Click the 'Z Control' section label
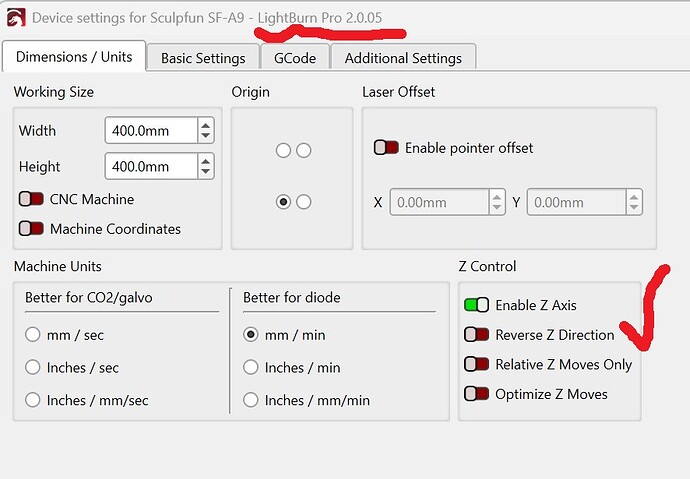 point(487,266)
